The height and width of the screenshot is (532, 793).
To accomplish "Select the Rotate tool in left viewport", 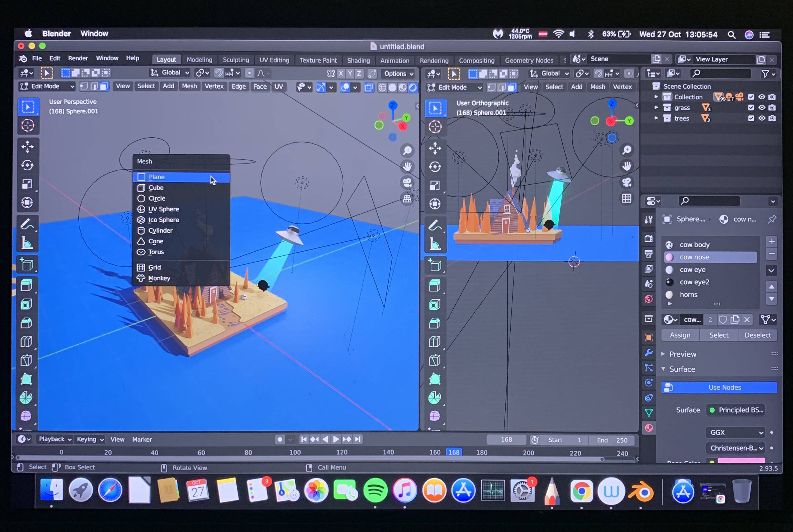I will (x=27, y=165).
